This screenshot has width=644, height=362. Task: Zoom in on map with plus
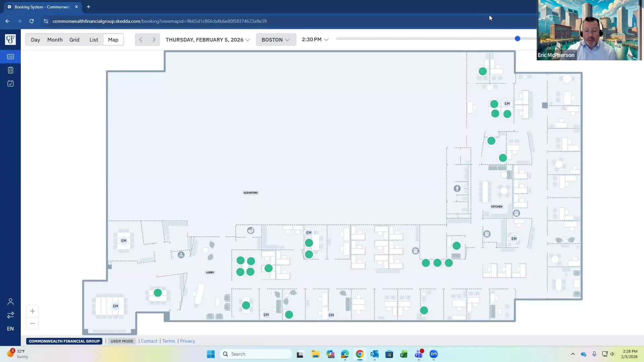click(33, 311)
